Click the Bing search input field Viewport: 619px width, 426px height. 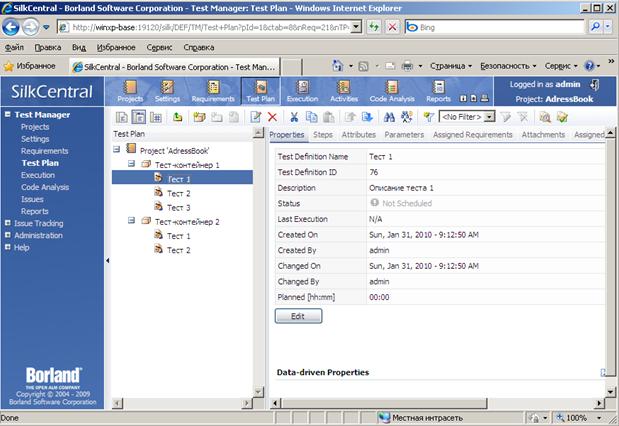pos(501,27)
